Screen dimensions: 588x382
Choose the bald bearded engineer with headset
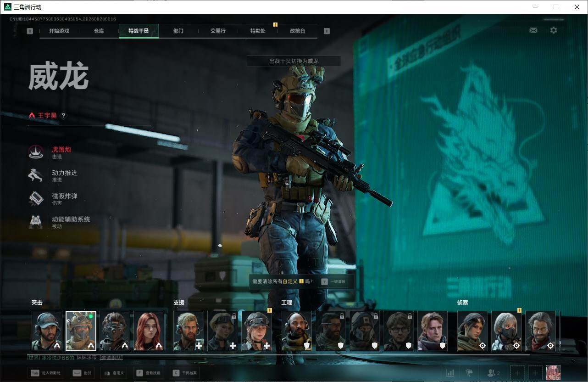pyautogui.click(x=296, y=331)
